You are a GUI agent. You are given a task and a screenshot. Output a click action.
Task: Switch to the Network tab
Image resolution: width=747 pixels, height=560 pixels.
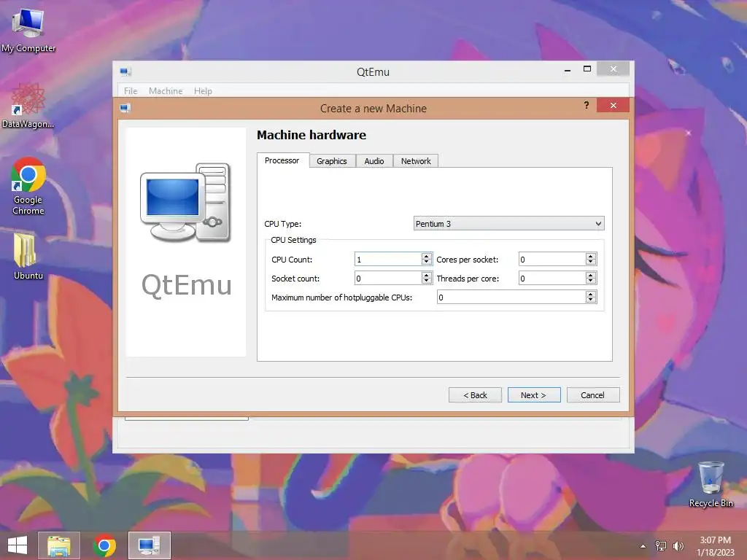point(416,161)
